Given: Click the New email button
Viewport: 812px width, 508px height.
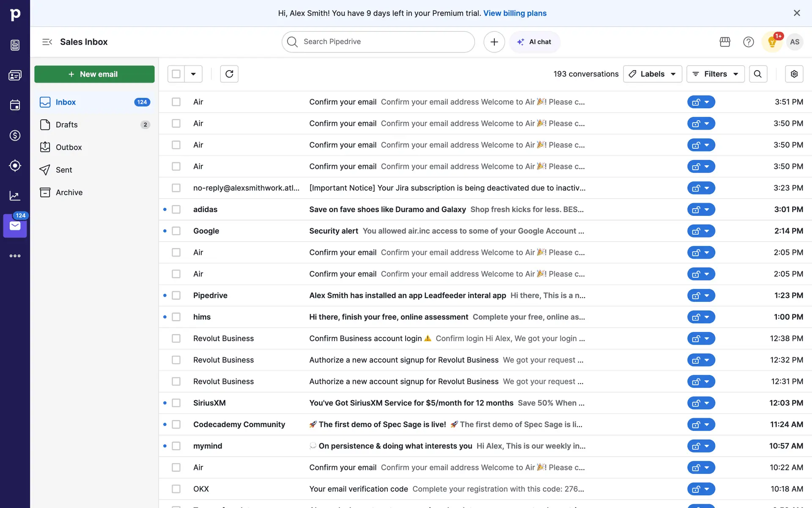Looking at the screenshot, I should (94, 74).
